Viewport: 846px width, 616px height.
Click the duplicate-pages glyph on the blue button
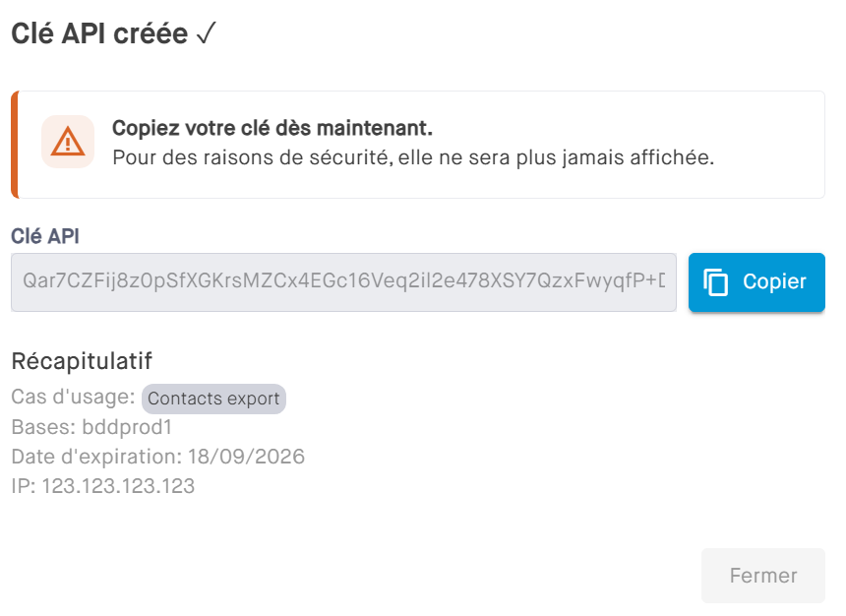(x=715, y=282)
